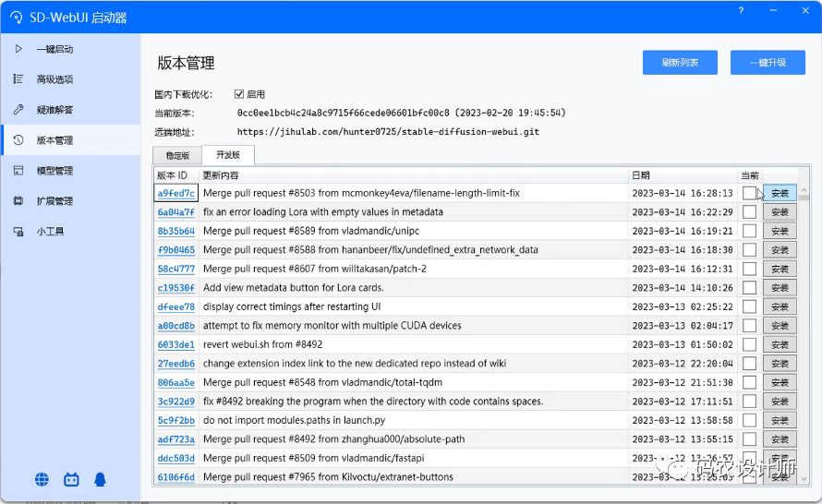Check the 当前 box for commit 6a04a7f
The height and width of the screenshot is (504, 822).
coord(749,212)
